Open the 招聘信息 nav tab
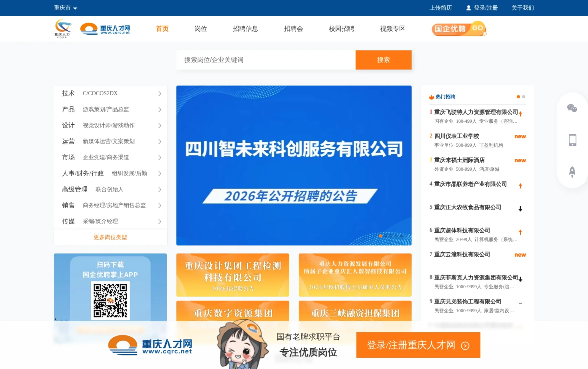The width and height of the screenshot is (588, 369). coord(246,29)
